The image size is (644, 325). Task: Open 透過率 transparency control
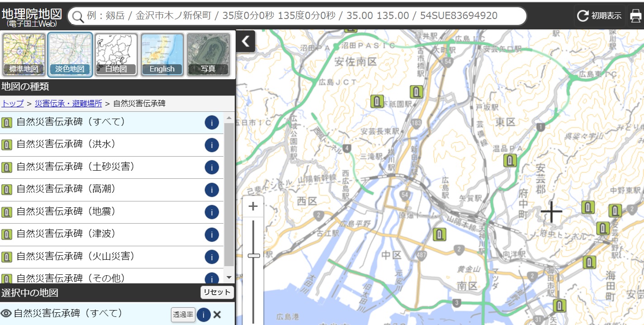pos(183,315)
